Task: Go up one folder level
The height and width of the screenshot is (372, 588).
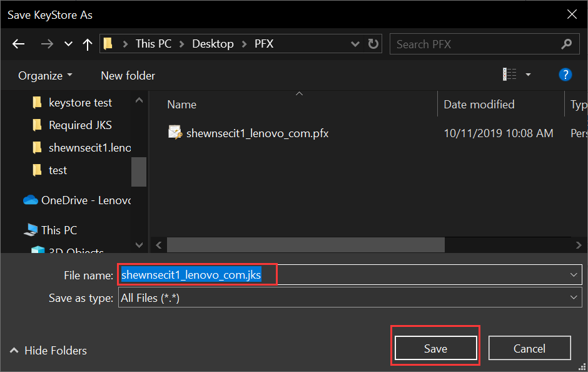Action: (87, 43)
